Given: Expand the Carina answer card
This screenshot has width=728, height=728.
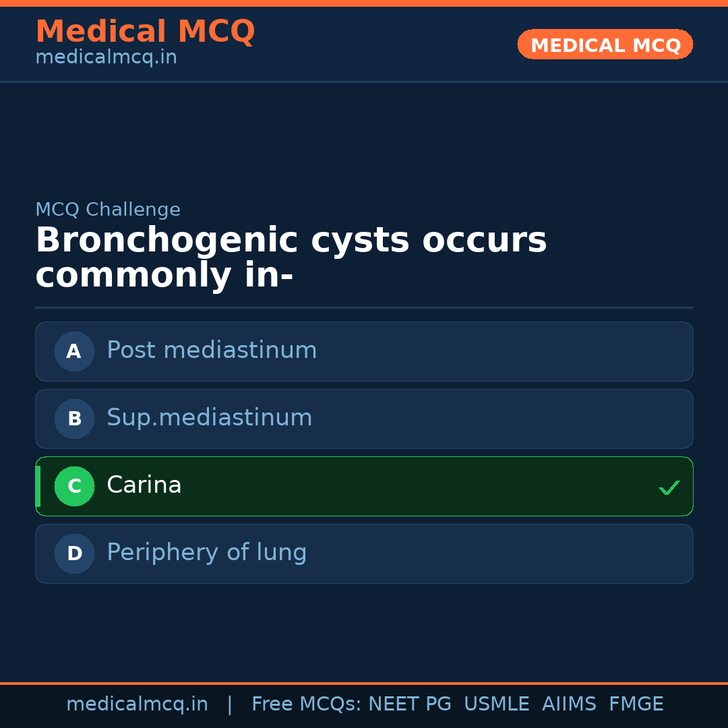Looking at the screenshot, I should coord(364,486).
